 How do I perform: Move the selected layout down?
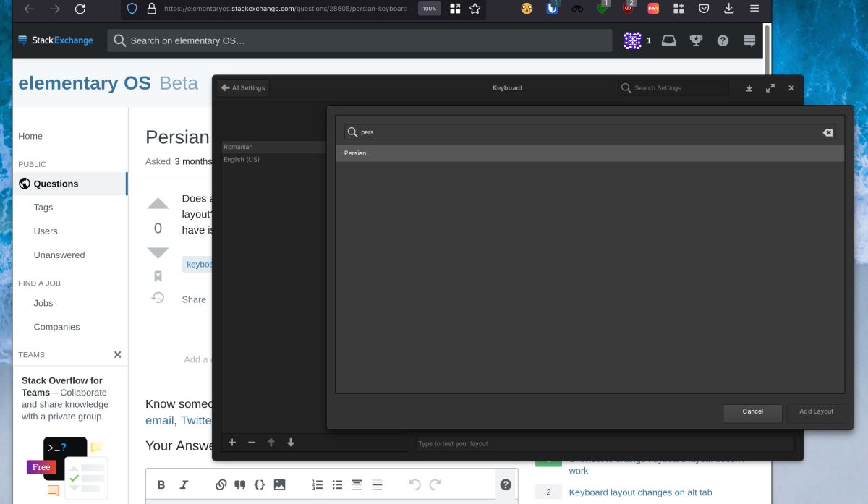[x=291, y=443]
